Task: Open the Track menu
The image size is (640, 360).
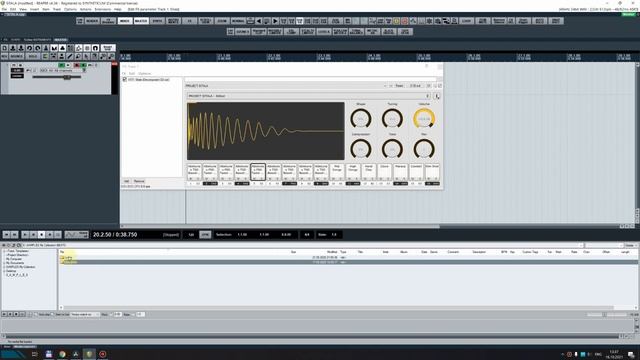Action: coord(57,9)
